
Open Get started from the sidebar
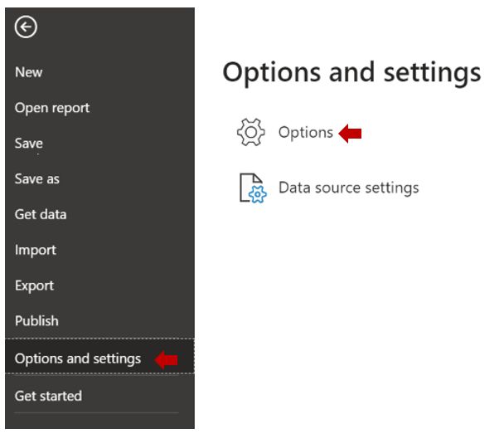click(48, 396)
